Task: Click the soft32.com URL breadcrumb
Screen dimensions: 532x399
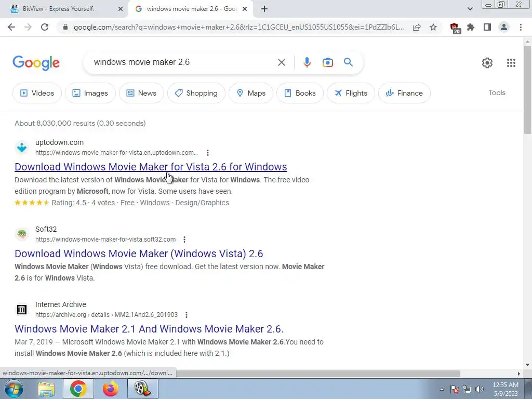Action: pos(105,240)
